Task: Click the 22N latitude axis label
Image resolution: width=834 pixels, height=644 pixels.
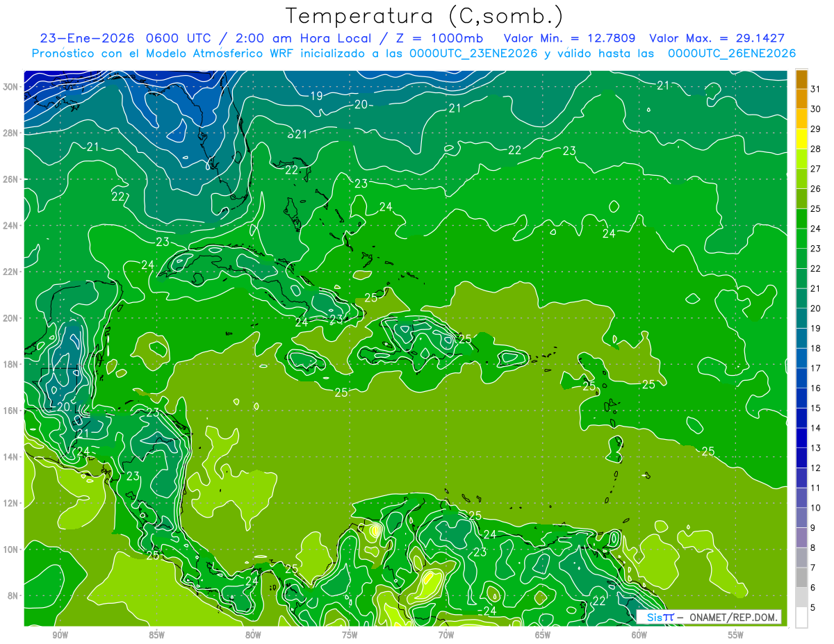Action: [12, 272]
